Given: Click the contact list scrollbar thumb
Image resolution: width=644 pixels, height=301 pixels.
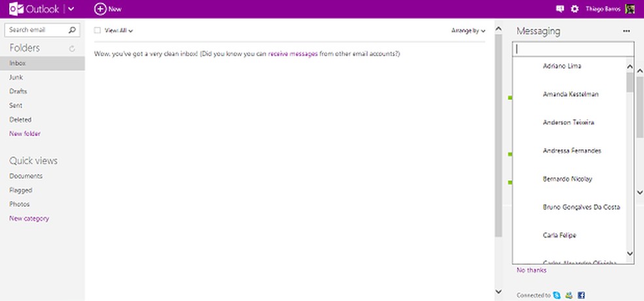Looking at the screenshot, I should [630, 82].
